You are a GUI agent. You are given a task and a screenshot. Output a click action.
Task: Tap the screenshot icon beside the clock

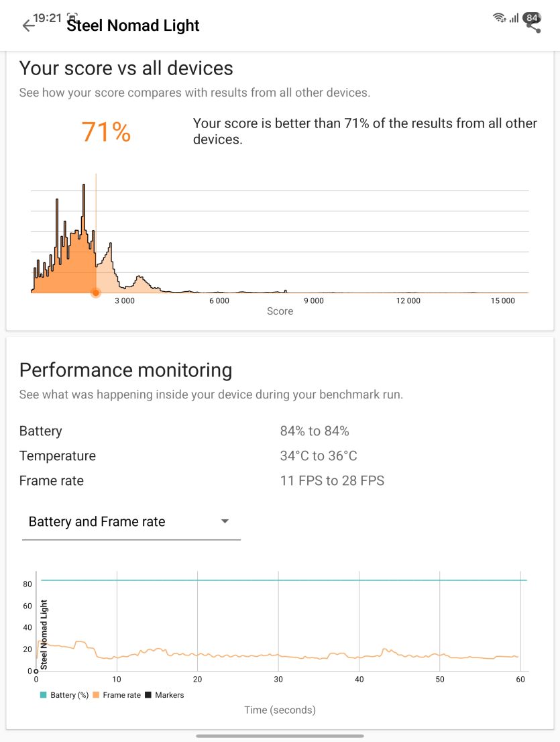coord(72,17)
